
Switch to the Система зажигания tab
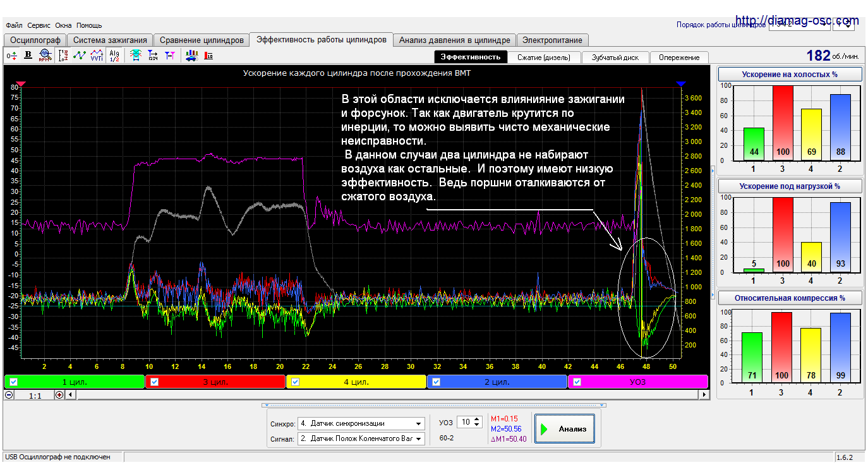[111, 40]
